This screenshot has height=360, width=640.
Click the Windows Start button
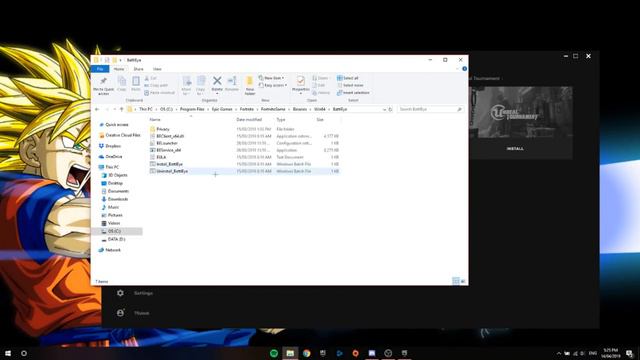point(8,353)
